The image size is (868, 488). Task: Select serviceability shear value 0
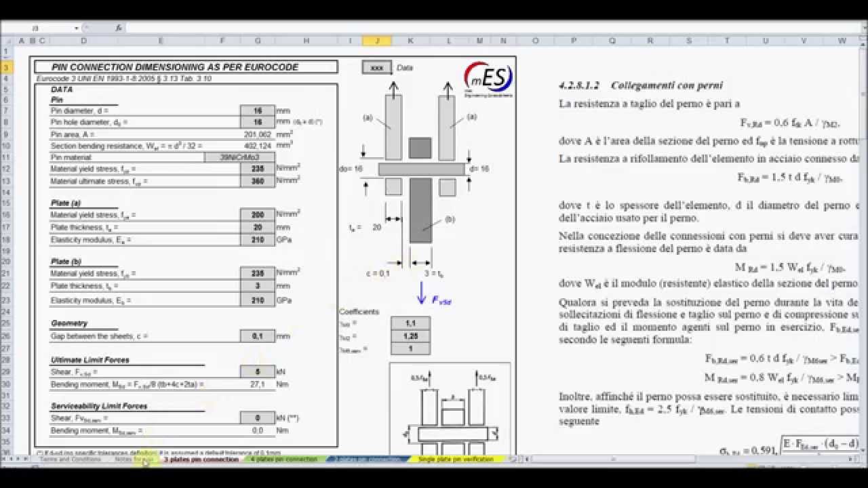(x=258, y=418)
